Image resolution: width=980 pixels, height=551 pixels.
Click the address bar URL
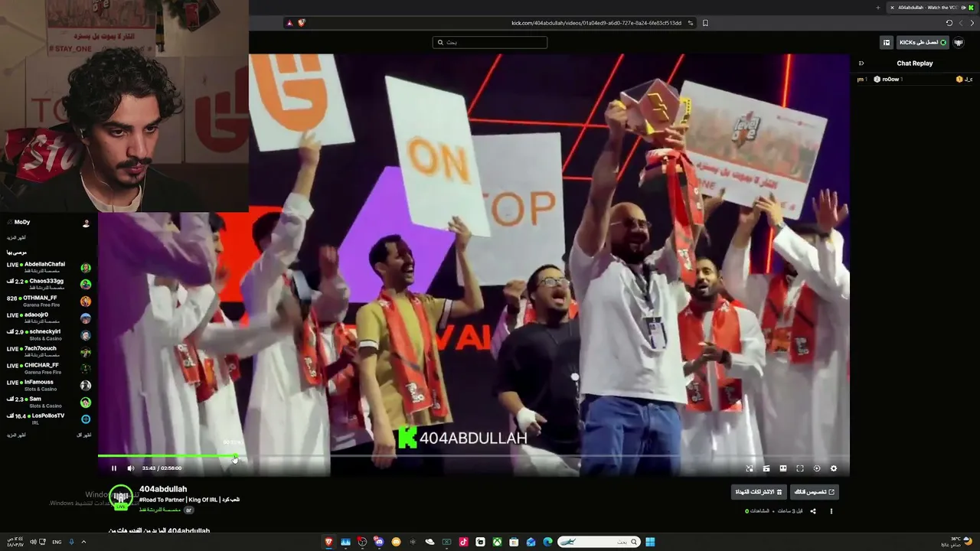596,23
